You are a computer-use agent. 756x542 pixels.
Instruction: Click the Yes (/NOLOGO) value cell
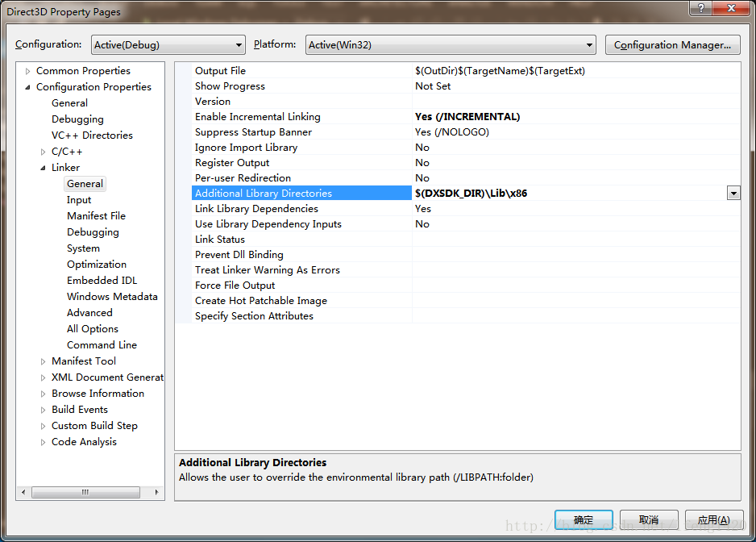(x=576, y=132)
